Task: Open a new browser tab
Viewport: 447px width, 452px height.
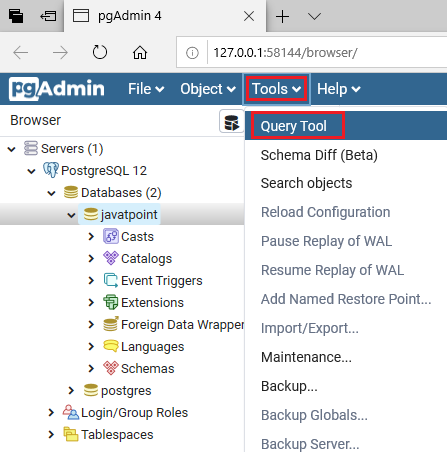Action: (282, 16)
